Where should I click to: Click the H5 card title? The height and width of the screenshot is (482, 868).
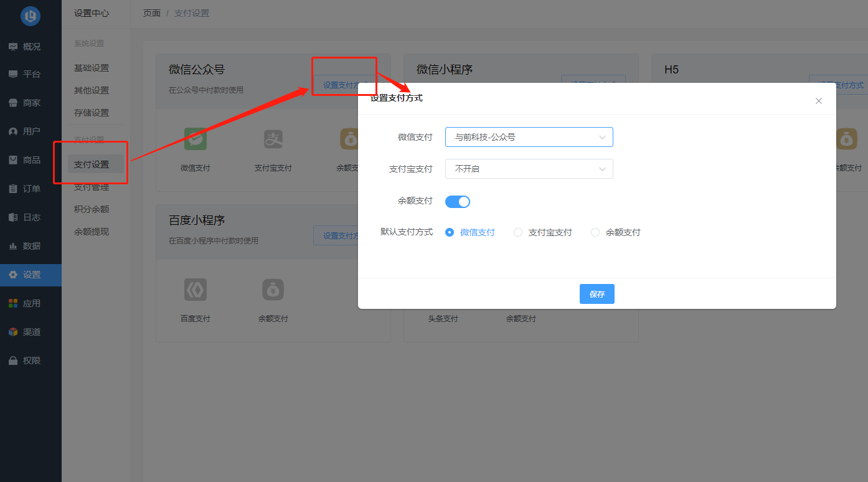[671, 70]
